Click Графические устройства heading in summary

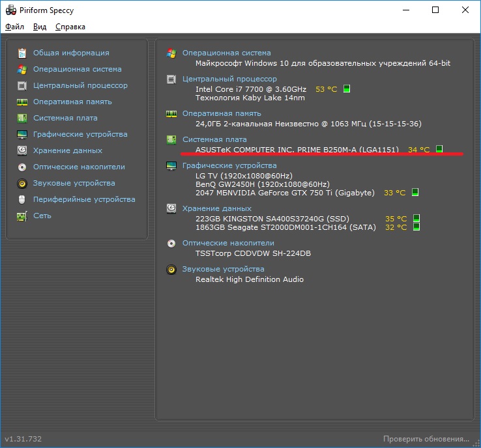230,165
